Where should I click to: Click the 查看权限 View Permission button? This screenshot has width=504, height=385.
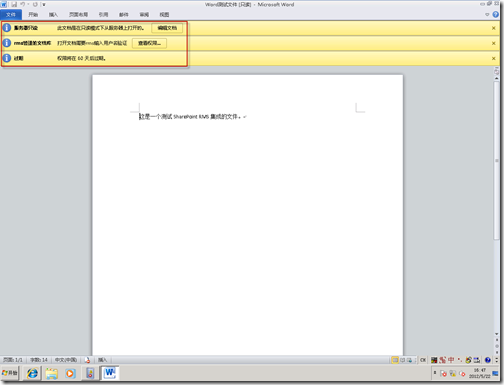coord(149,43)
